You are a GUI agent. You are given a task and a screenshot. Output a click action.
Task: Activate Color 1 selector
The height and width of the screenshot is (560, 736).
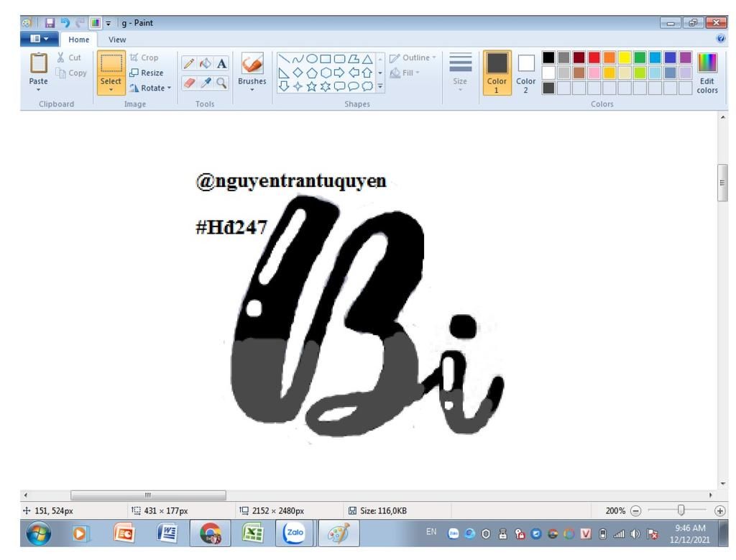(x=497, y=73)
